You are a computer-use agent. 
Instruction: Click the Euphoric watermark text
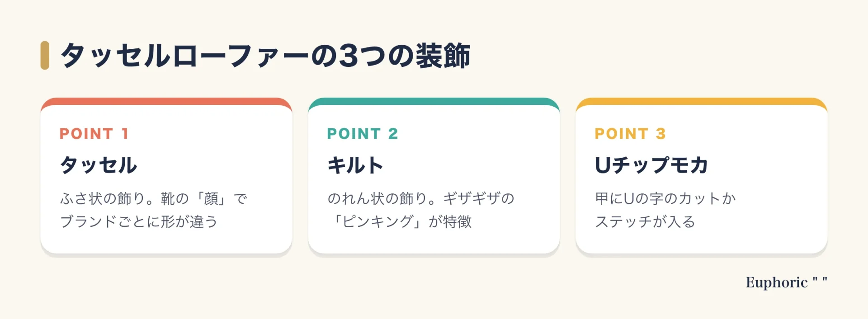[x=777, y=282]
